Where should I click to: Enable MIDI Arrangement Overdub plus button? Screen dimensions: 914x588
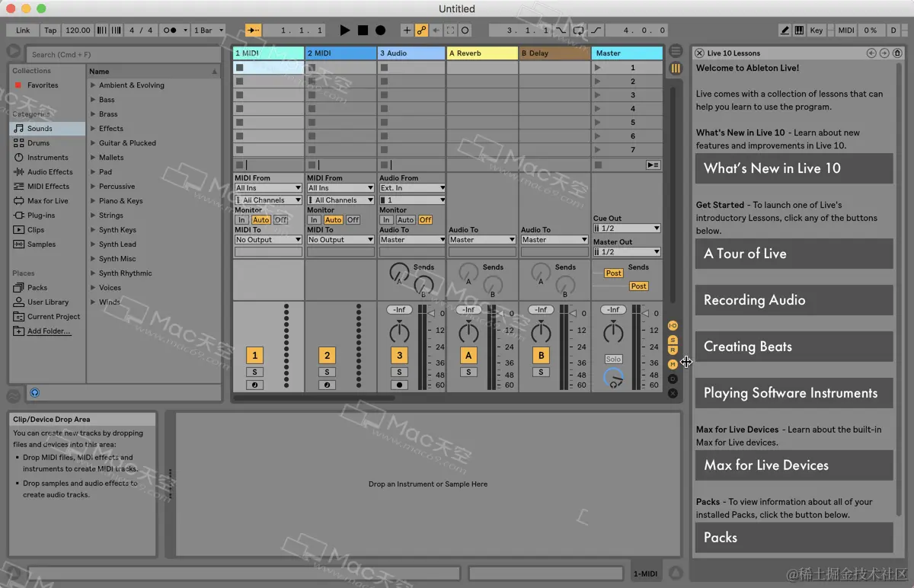[407, 30]
